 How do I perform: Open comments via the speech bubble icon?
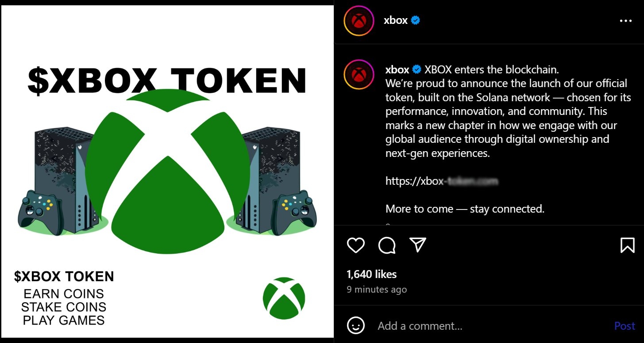pos(386,245)
